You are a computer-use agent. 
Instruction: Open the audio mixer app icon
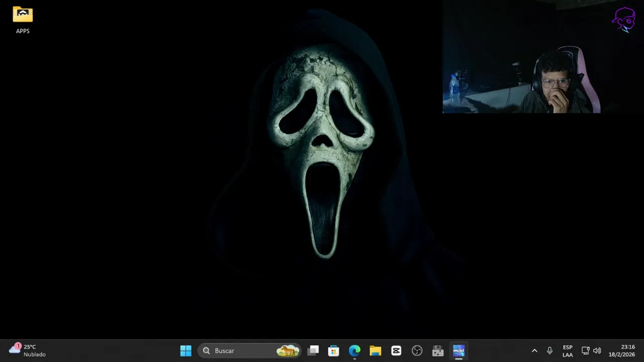pyautogui.click(x=438, y=350)
